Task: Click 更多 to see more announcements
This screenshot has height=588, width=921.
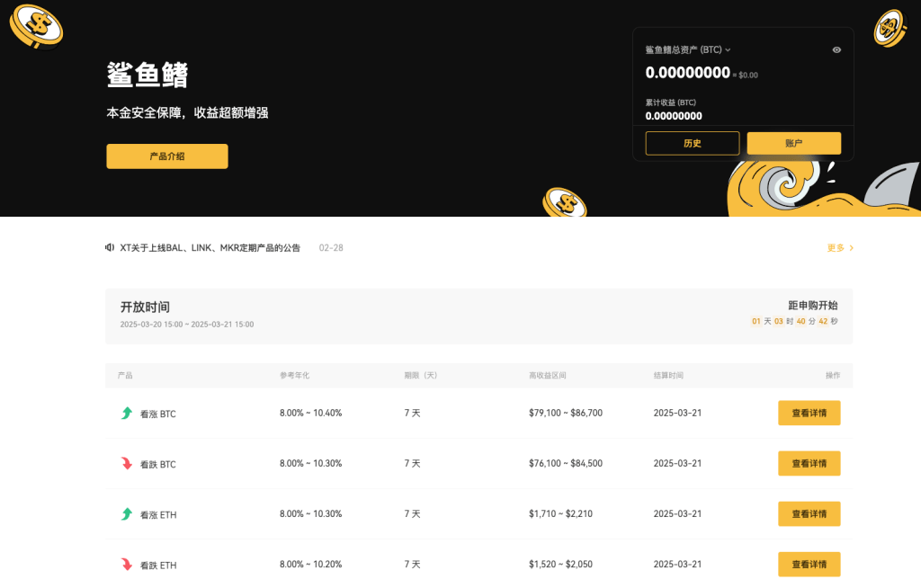Action: point(838,247)
